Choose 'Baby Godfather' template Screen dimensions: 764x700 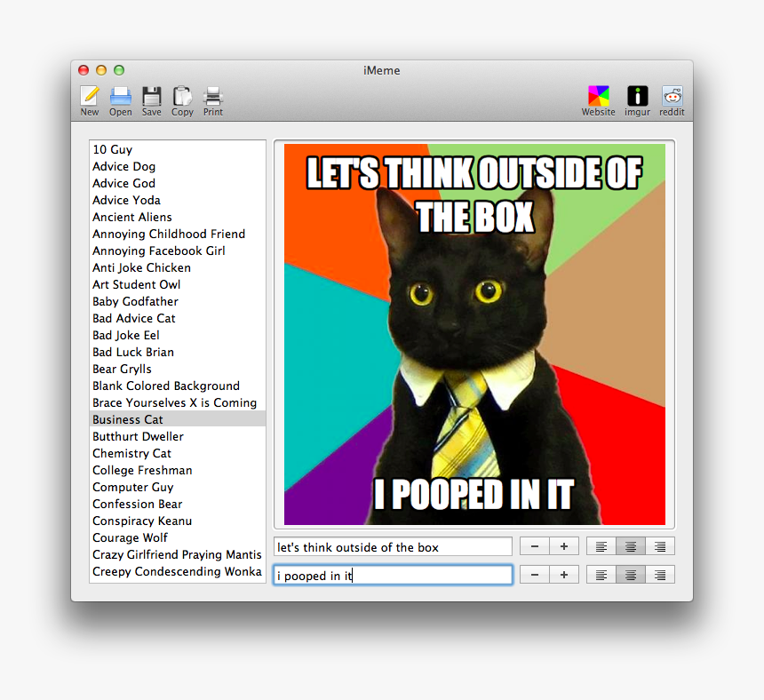pos(178,301)
